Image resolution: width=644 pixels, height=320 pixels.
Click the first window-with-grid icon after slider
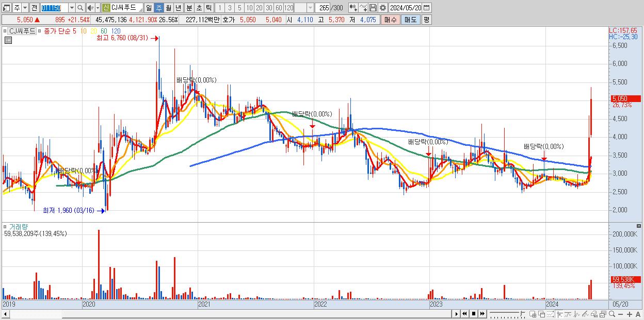(533, 314)
